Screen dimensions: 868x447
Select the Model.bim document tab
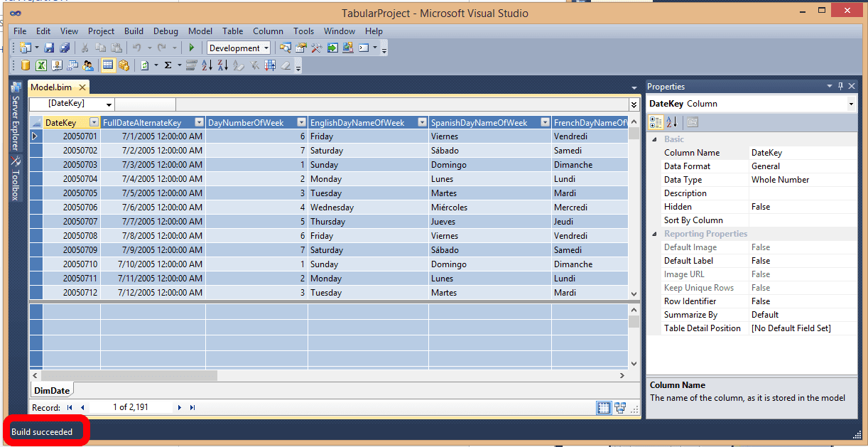[51, 87]
